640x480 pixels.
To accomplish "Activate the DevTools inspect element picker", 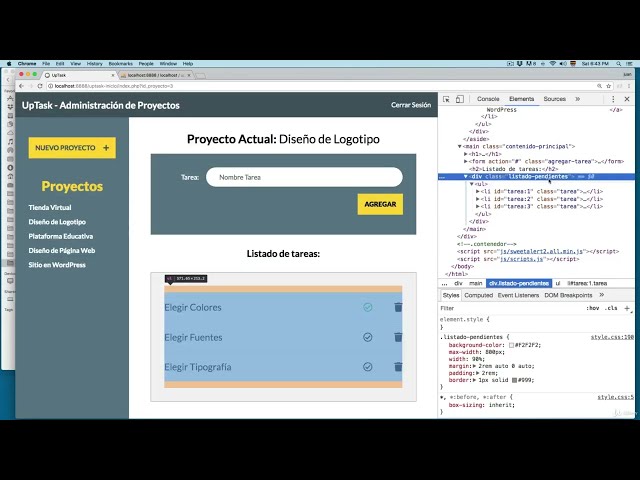I will coord(446,99).
